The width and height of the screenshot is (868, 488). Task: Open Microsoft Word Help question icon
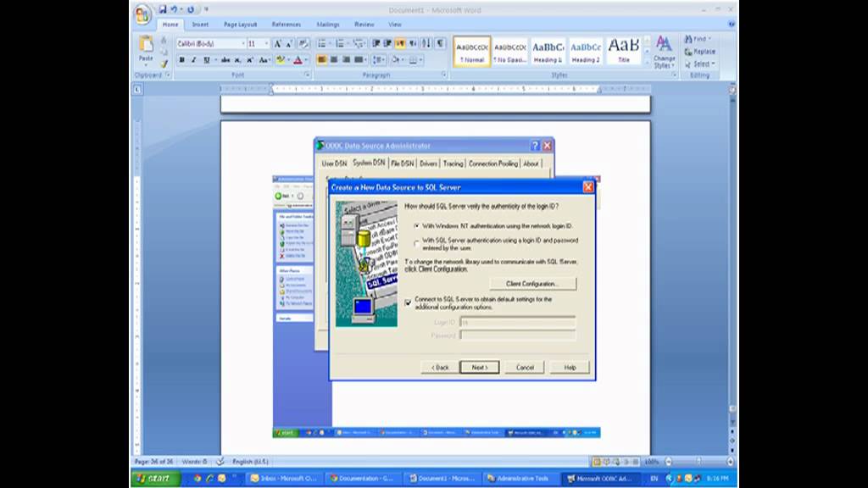click(732, 25)
